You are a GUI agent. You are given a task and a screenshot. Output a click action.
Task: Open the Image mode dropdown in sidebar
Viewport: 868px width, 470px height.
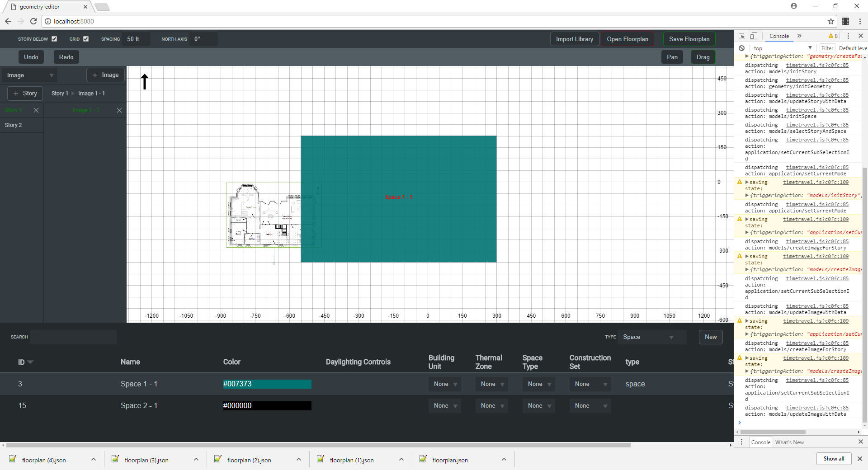coord(29,75)
